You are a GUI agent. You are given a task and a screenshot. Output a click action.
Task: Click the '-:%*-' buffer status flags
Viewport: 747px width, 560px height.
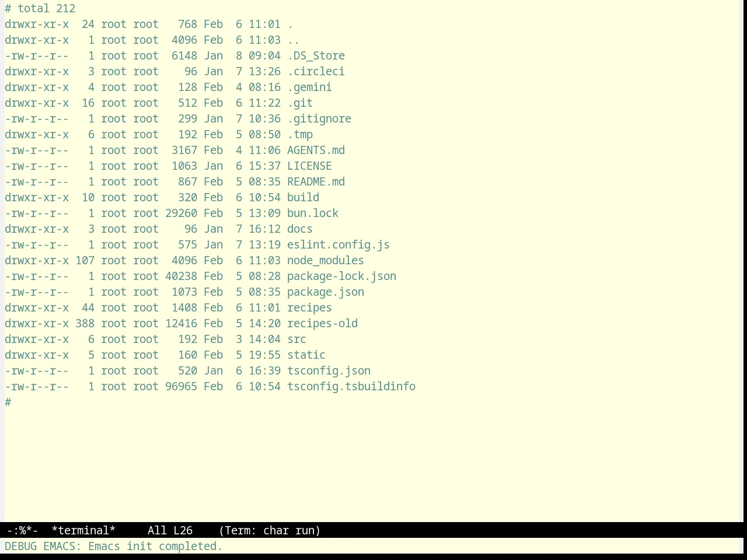coord(22,530)
